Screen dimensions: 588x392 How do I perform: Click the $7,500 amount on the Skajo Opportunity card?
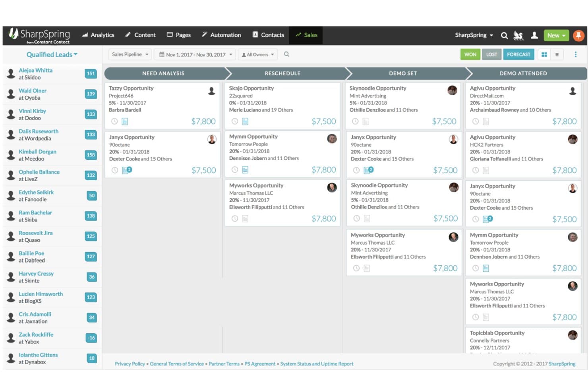(x=324, y=121)
